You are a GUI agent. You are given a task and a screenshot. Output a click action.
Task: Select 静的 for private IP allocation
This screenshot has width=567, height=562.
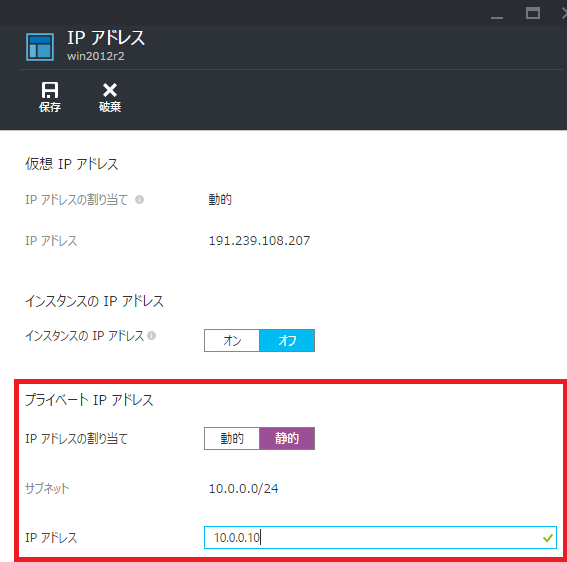click(287, 438)
